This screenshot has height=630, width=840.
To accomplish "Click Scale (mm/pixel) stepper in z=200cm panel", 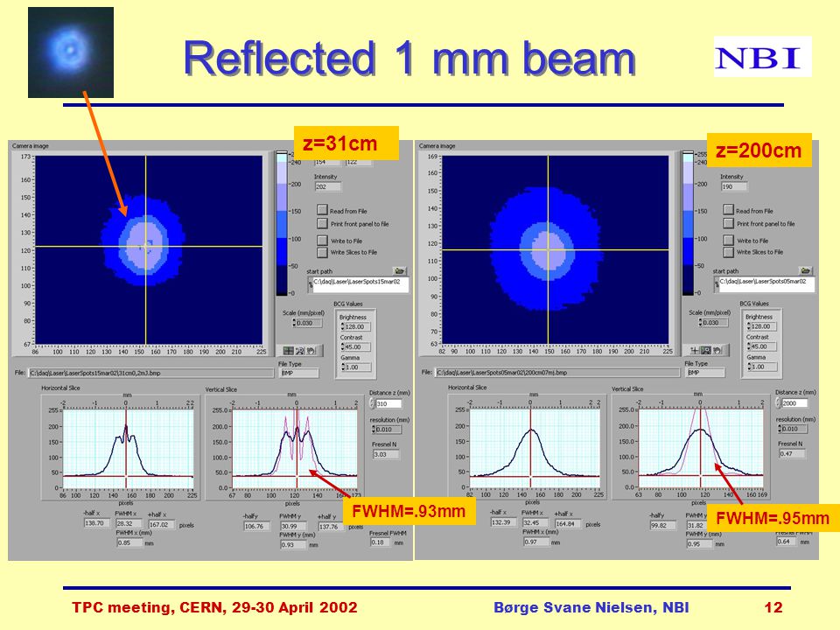I will click(700, 323).
